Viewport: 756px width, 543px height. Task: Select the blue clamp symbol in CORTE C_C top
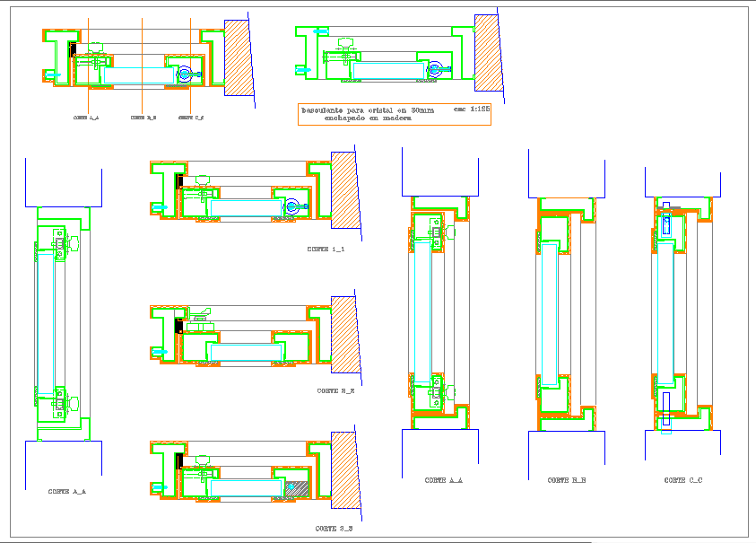pos(666,224)
